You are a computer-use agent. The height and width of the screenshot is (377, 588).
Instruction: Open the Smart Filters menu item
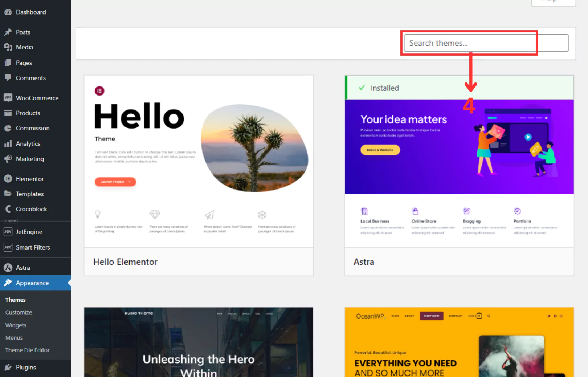coord(36,247)
